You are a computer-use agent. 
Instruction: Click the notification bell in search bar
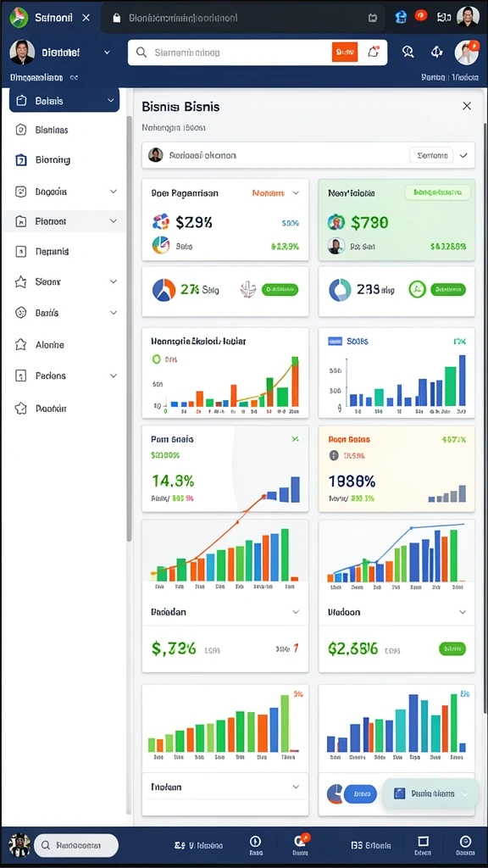coord(373,52)
